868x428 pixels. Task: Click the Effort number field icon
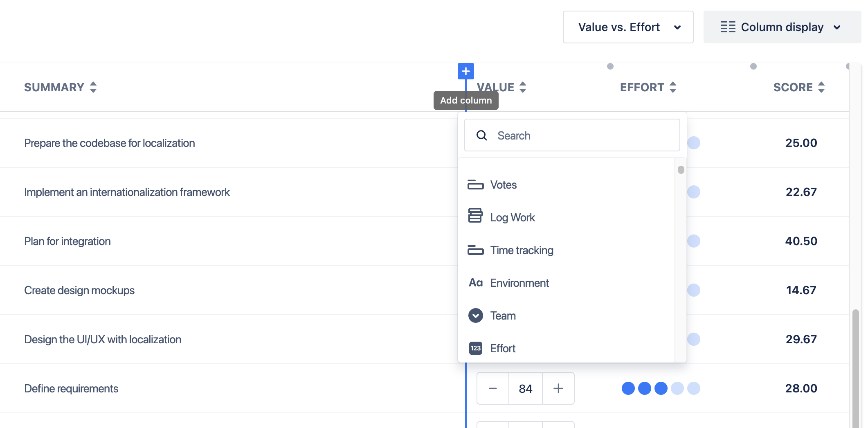pos(475,348)
